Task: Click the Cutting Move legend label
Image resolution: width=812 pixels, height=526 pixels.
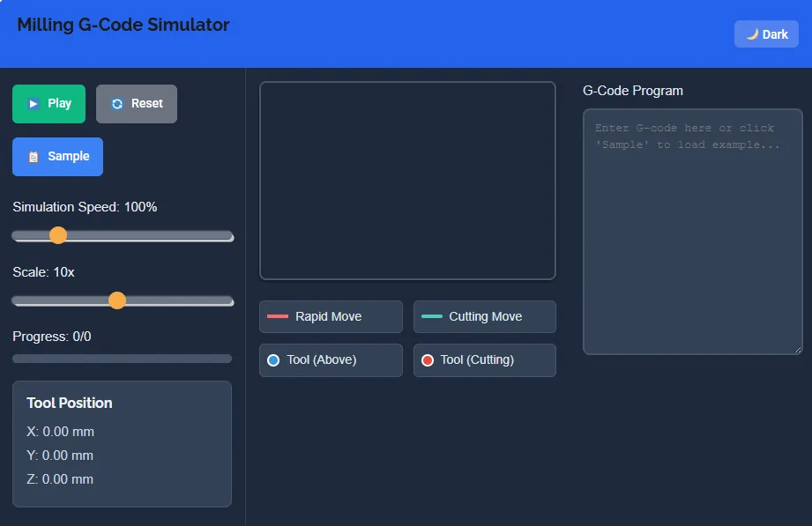Action: (x=485, y=316)
